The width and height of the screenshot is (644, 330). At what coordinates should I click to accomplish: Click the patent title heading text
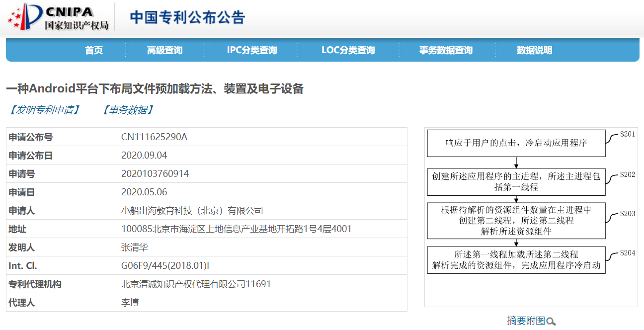pos(155,89)
